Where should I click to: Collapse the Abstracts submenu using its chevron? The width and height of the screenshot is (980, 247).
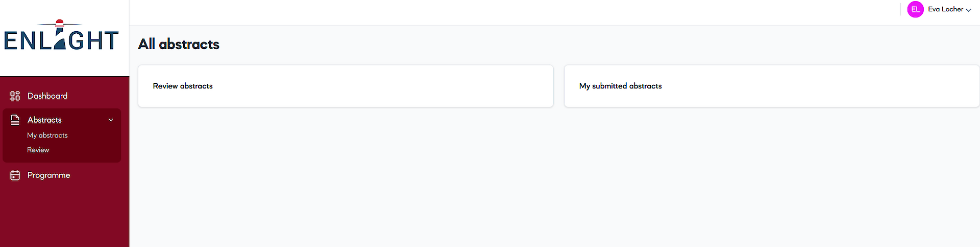111,120
